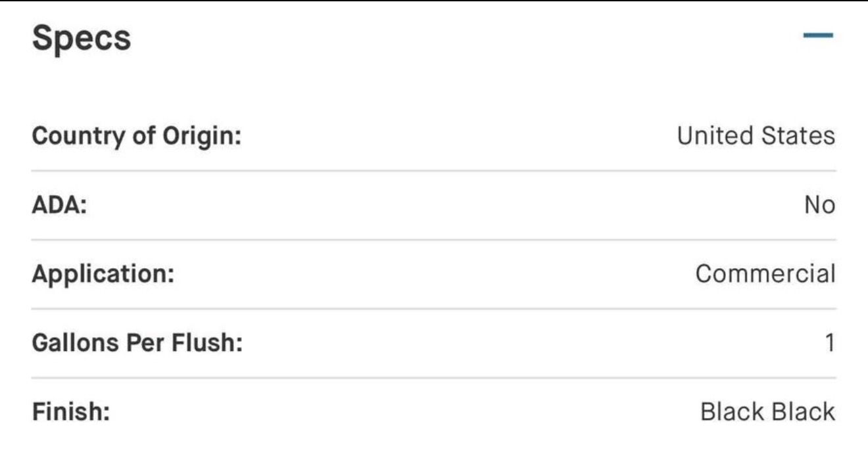Image resolution: width=868 pixels, height=462 pixels.
Task: Select the Finish label
Action: pos(70,412)
